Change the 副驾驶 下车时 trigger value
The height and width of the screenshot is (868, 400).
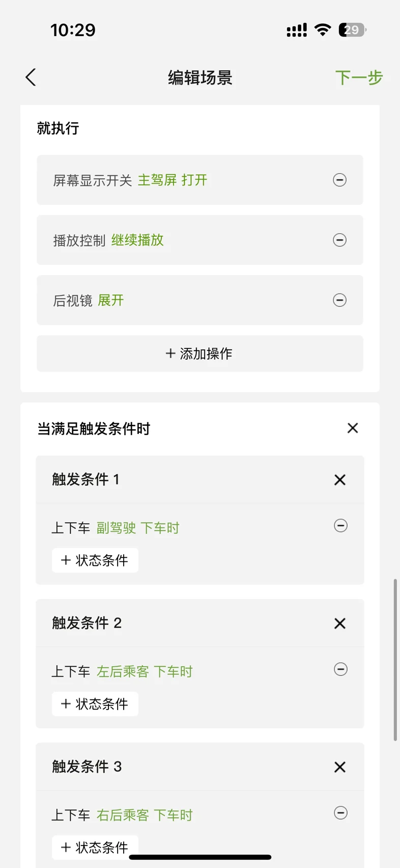138,528
